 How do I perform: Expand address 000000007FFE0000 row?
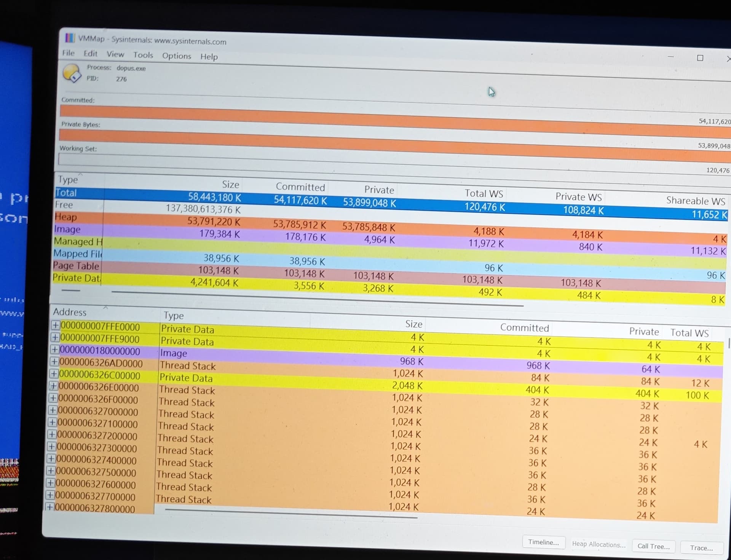[x=56, y=325]
